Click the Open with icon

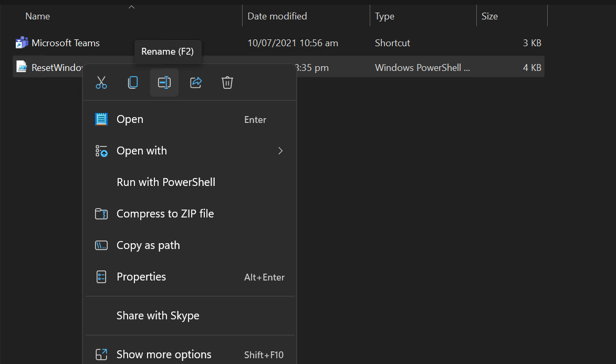101,151
